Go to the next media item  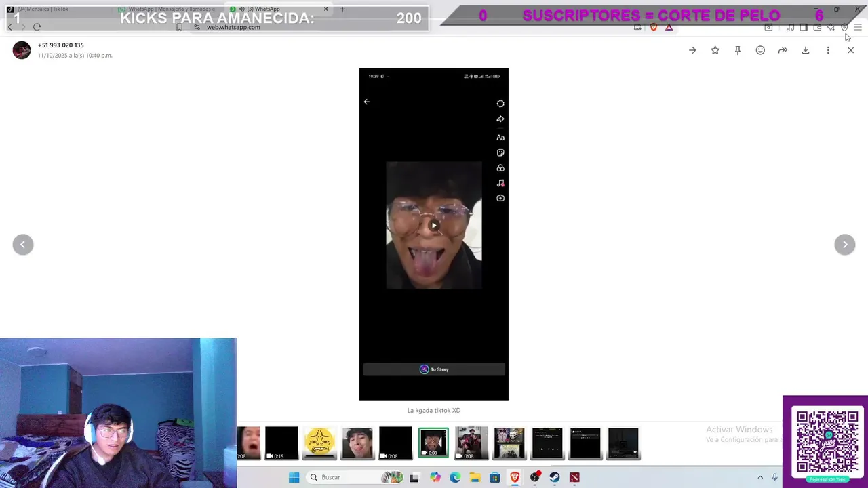[x=845, y=245]
